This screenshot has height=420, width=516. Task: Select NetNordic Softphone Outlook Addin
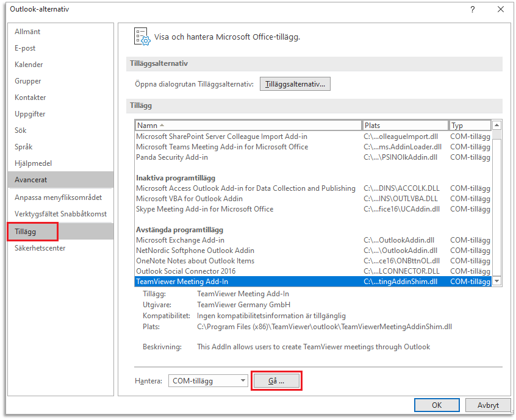coord(314,251)
